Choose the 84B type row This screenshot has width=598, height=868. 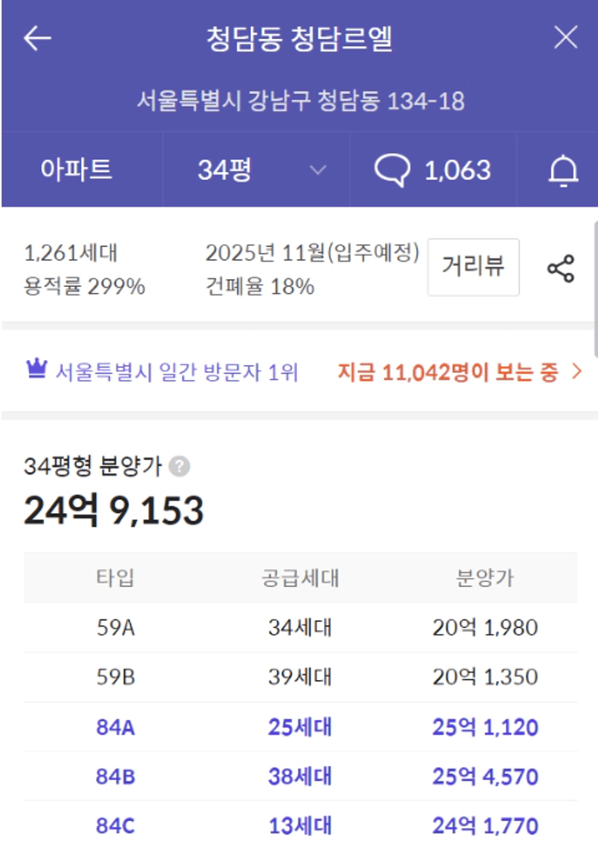click(x=300, y=776)
